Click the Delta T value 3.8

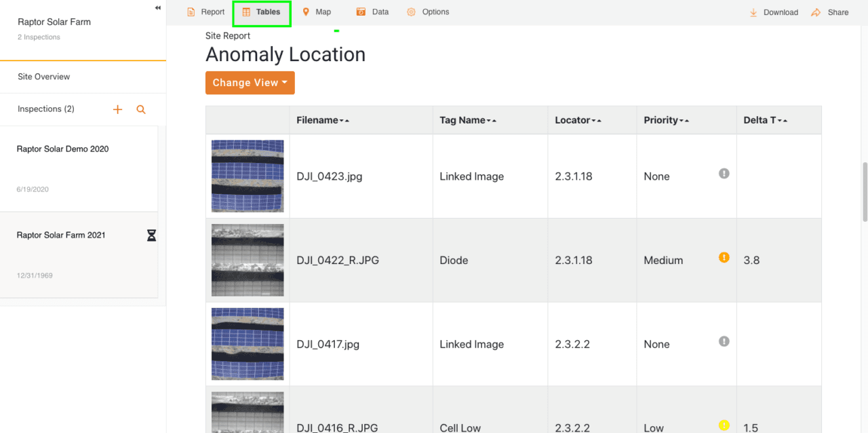tap(751, 260)
